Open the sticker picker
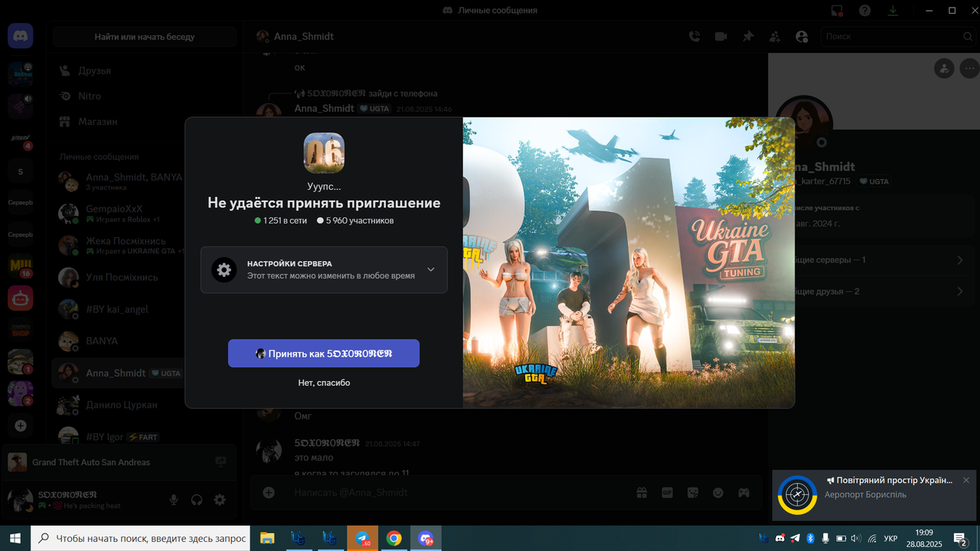 693,493
